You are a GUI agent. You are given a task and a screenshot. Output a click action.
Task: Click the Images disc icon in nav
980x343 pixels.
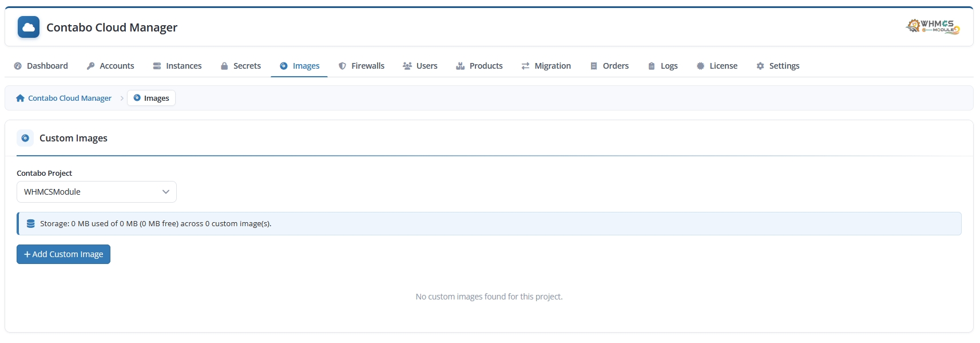pos(284,66)
